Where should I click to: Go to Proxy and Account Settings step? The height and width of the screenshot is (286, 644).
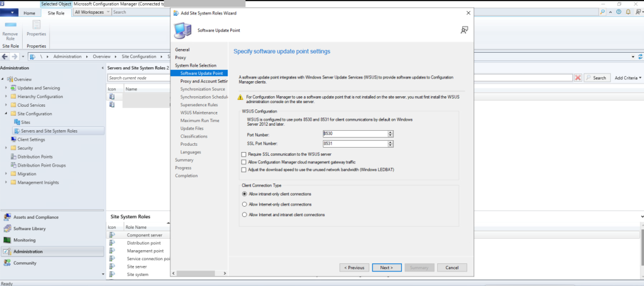pyautogui.click(x=203, y=81)
